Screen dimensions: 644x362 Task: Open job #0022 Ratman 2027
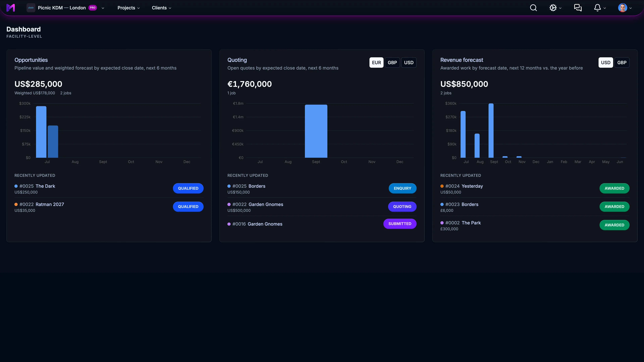point(42,204)
